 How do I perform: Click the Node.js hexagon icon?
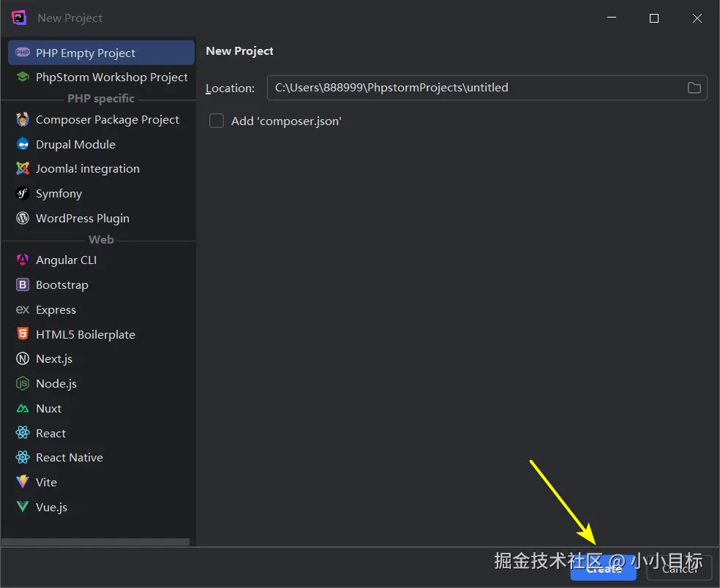[23, 383]
